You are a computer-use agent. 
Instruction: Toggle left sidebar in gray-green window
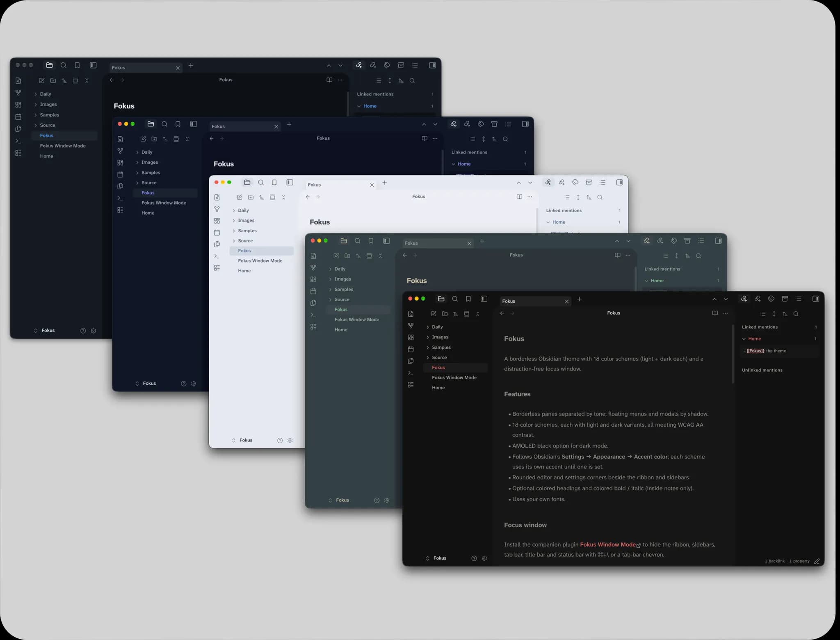tap(386, 241)
